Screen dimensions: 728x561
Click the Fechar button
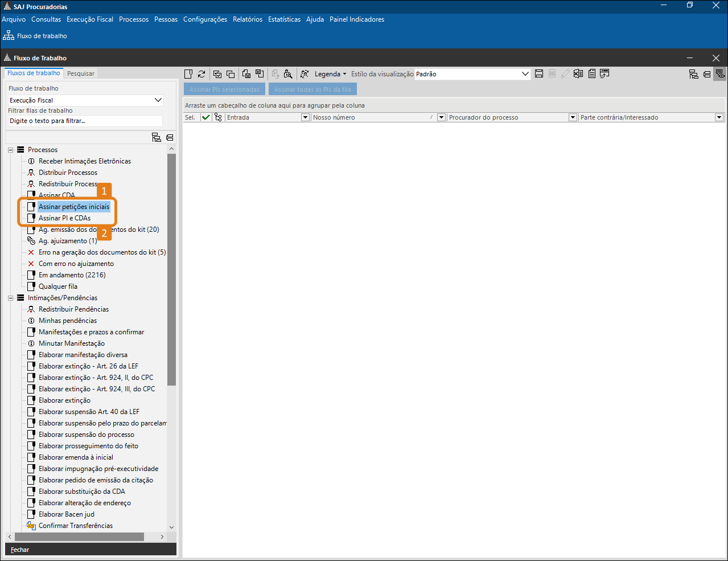(20, 550)
